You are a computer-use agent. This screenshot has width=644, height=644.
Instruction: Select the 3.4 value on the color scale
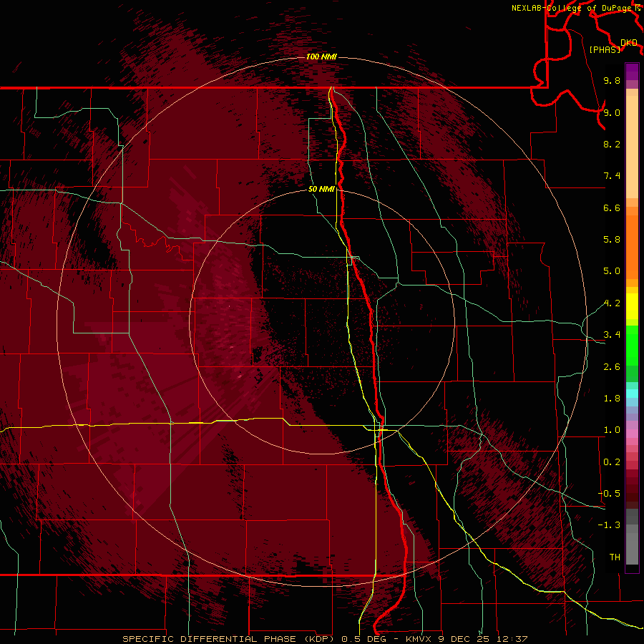pos(612,335)
